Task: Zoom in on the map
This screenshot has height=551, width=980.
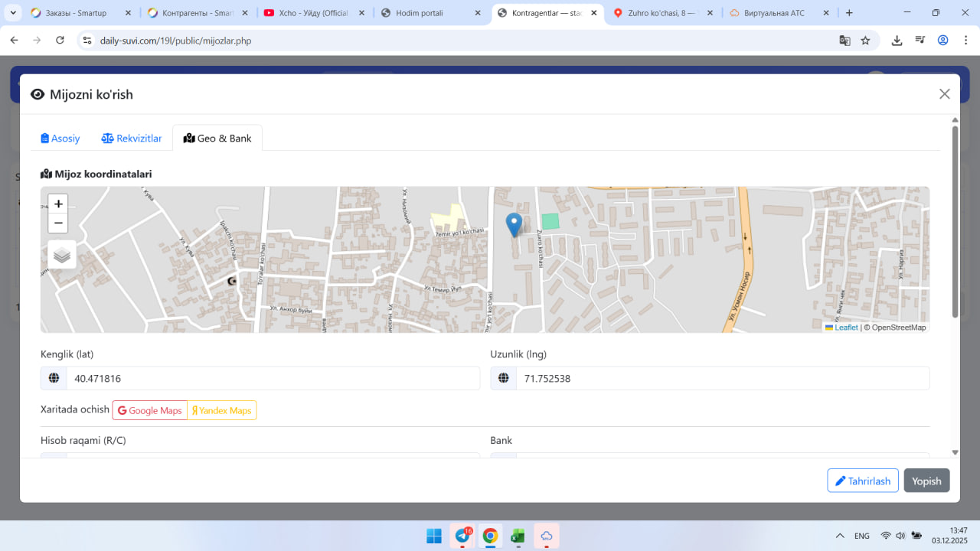Action: point(58,204)
